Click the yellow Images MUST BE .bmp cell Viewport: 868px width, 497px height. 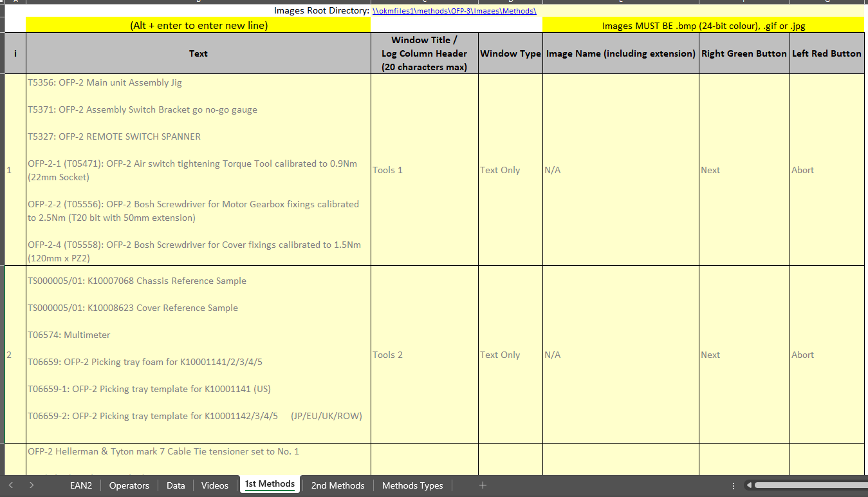tap(704, 24)
